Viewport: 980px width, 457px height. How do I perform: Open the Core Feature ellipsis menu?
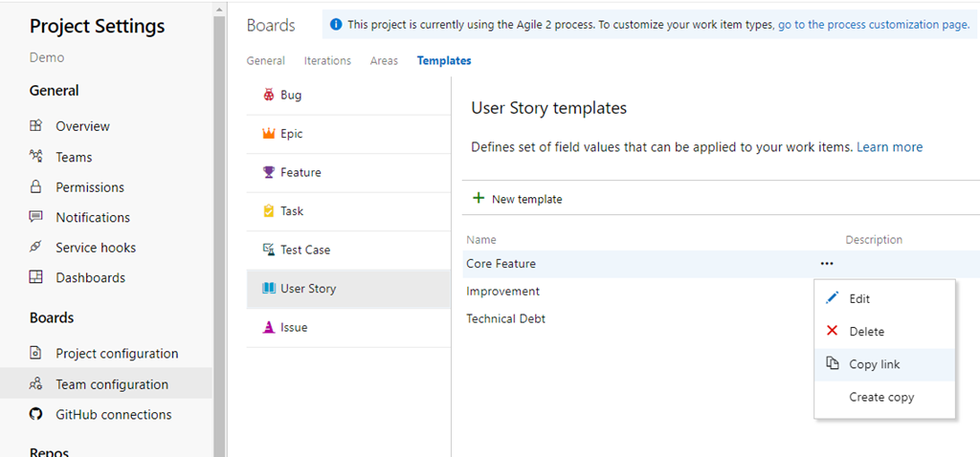pyautogui.click(x=827, y=264)
